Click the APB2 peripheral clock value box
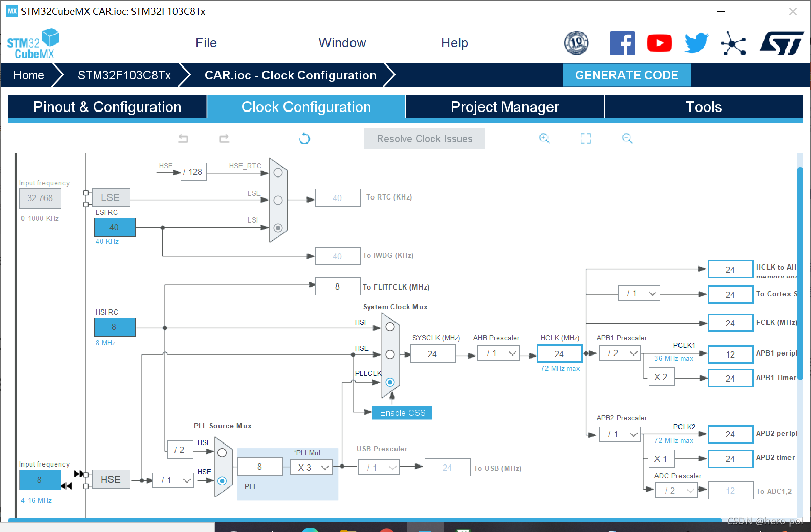 tap(730, 434)
